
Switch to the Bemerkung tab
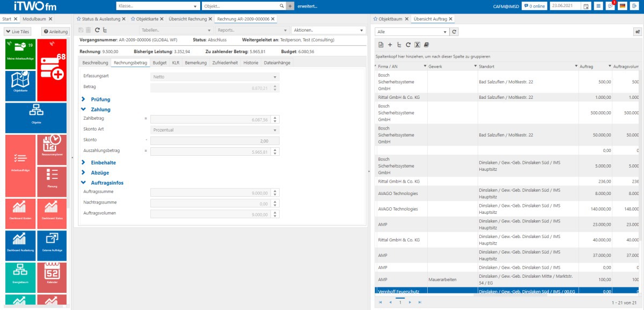click(x=195, y=63)
